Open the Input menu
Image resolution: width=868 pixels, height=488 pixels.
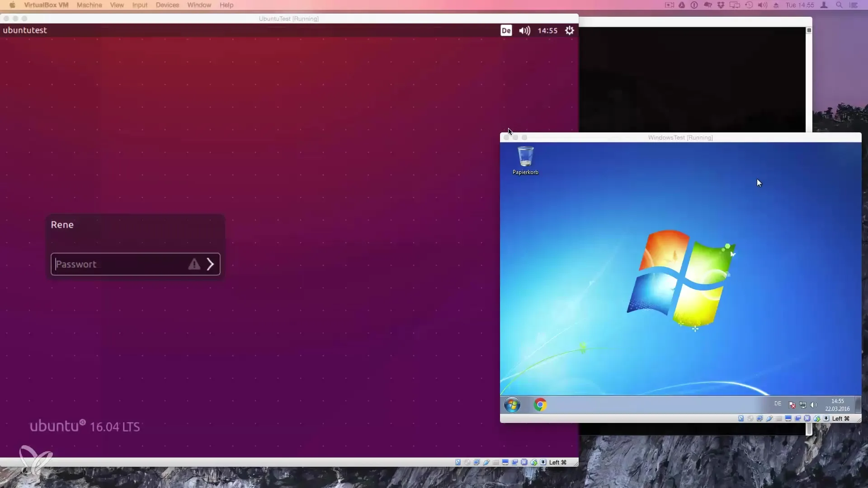coord(140,5)
